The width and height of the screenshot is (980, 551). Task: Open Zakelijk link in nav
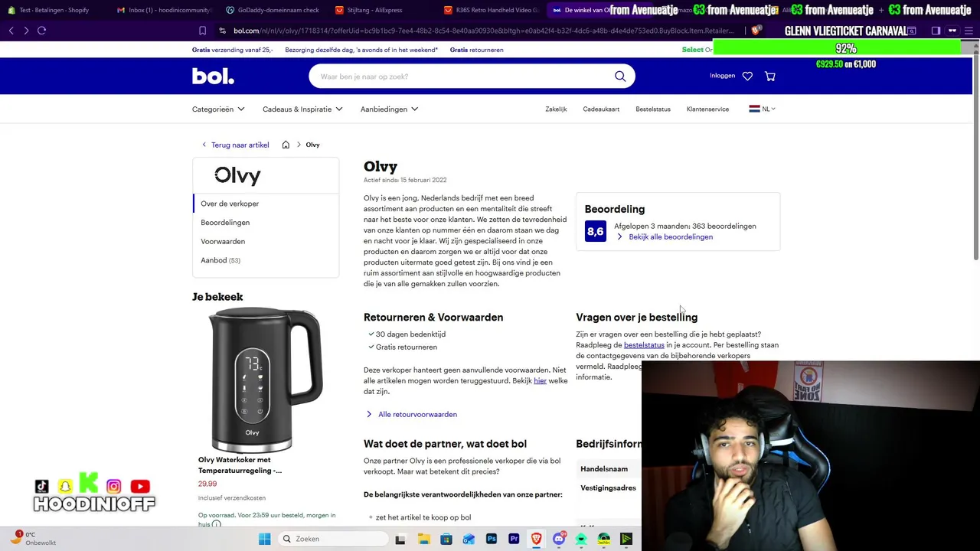(556, 109)
